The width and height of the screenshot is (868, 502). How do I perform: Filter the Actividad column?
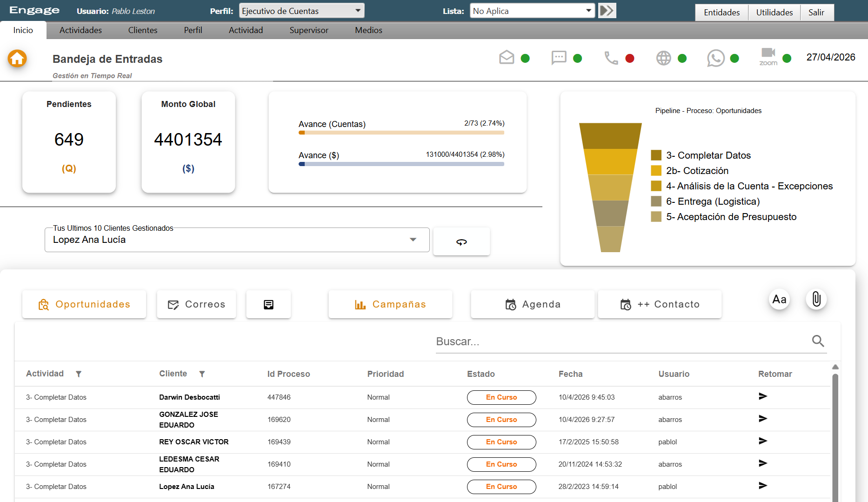pyautogui.click(x=79, y=374)
